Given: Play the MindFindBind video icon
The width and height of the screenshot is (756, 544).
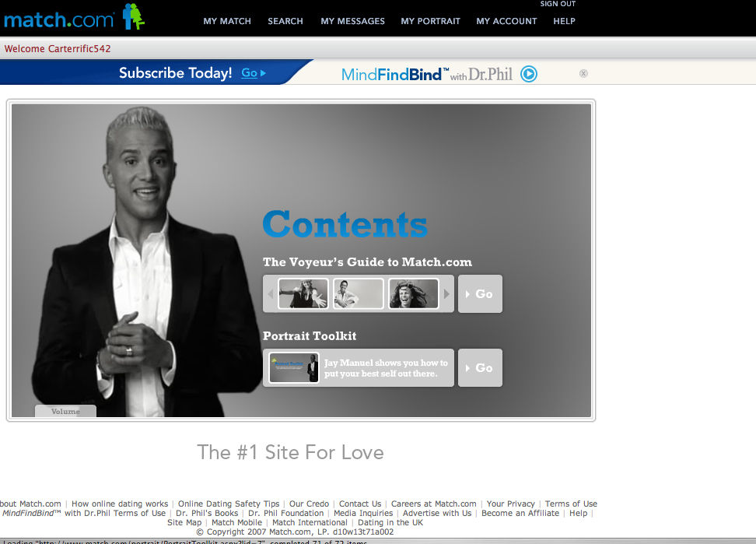Looking at the screenshot, I should pyautogui.click(x=528, y=74).
